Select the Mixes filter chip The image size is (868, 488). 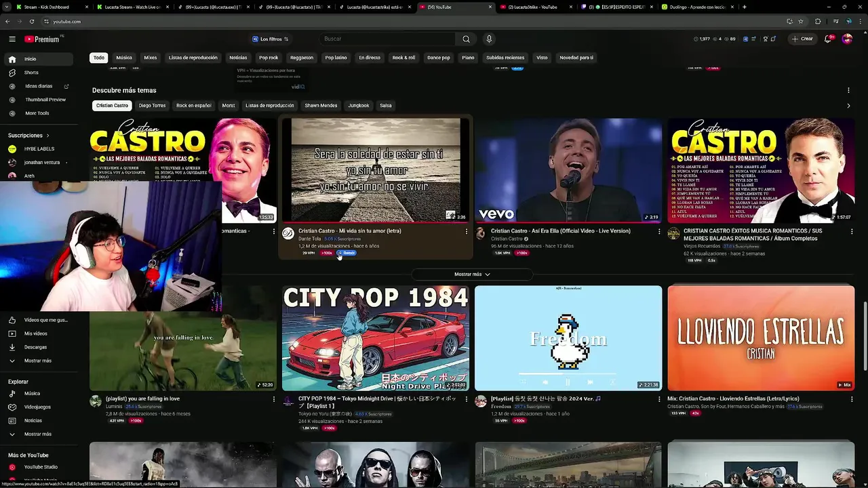[x=151, y=58]
